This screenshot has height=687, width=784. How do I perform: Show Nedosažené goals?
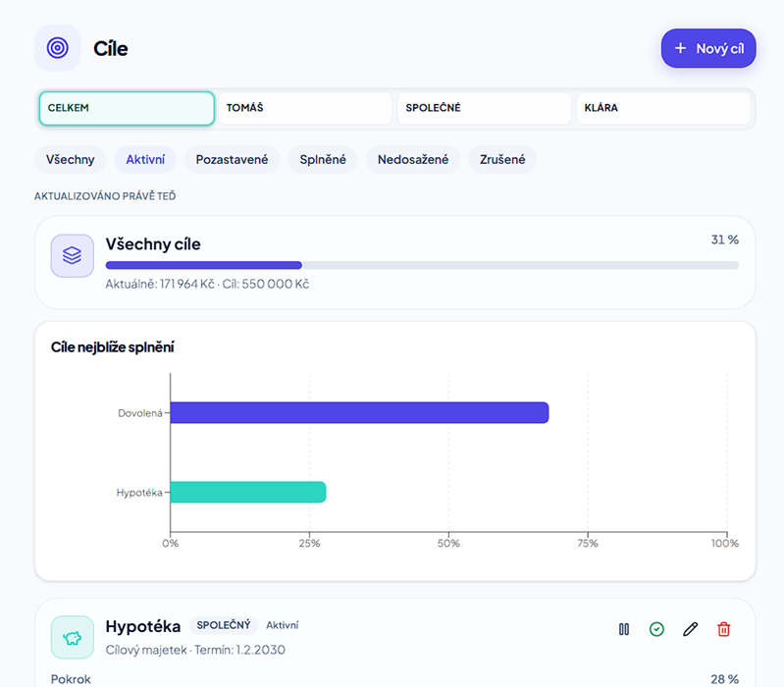tap(412, 160)
